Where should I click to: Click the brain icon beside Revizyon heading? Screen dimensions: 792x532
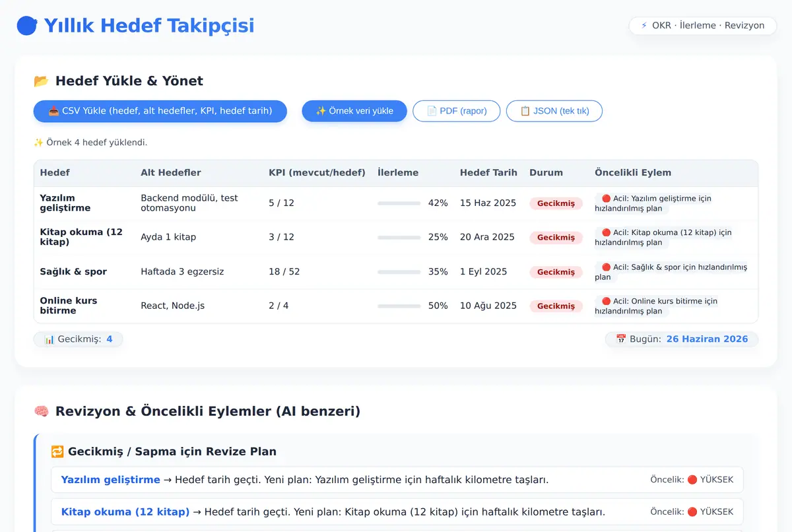click(41, 411)
